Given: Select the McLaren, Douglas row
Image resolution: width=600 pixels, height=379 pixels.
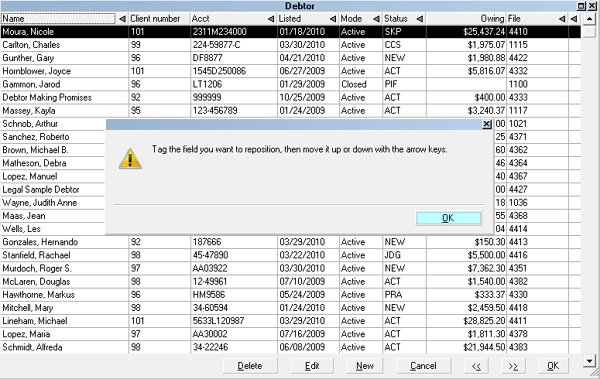Looking at the screenshot, I should click(x=290, y=281).
